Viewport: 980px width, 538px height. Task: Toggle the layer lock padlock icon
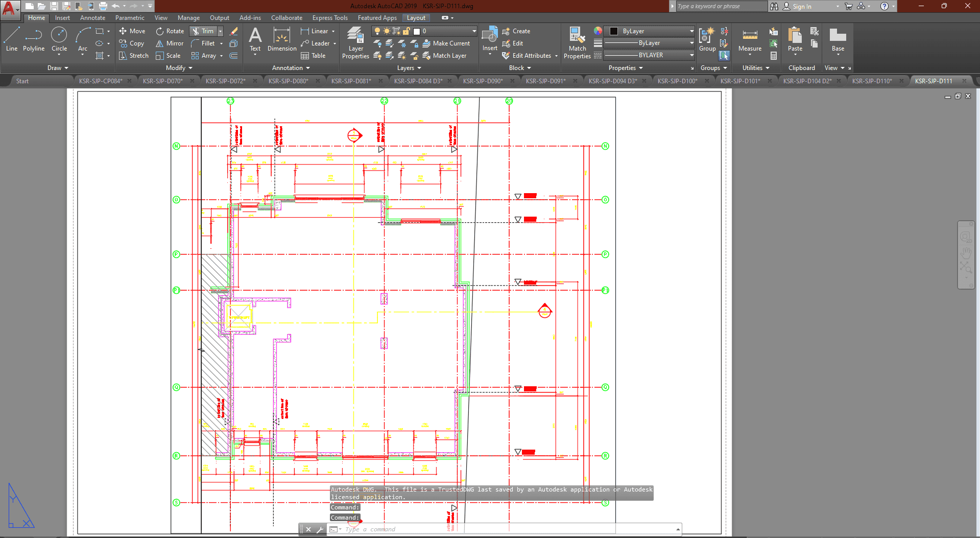(407, 31)
